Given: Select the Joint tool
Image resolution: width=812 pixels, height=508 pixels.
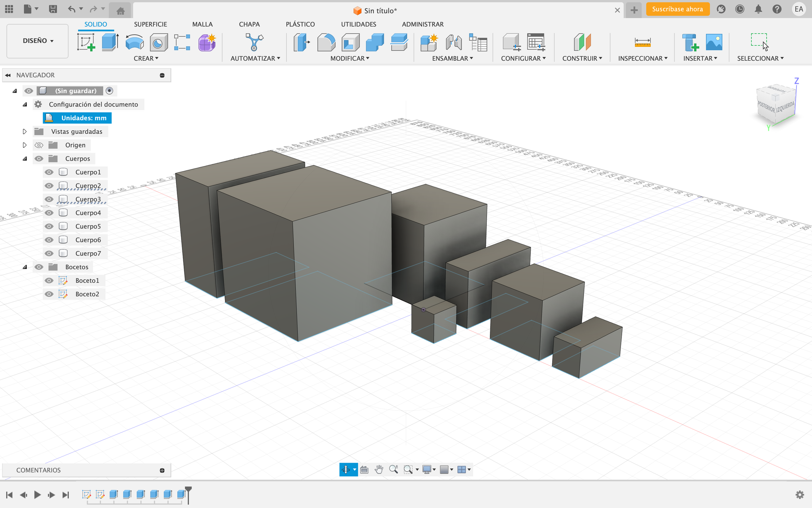Looking at the screenshot, I should click(x=454, y=42).
